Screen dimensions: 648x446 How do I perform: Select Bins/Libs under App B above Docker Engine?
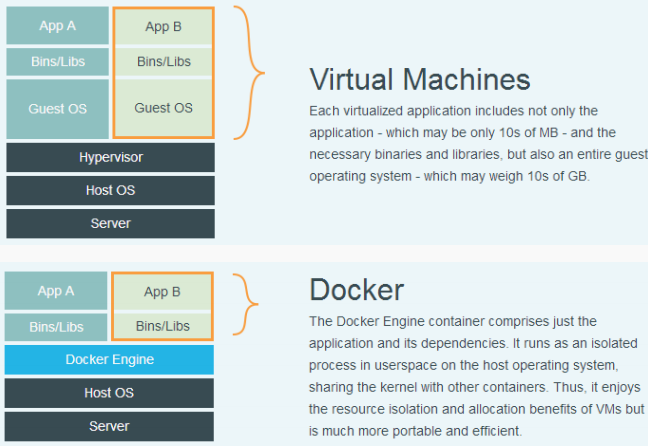[x=162, y=326]
